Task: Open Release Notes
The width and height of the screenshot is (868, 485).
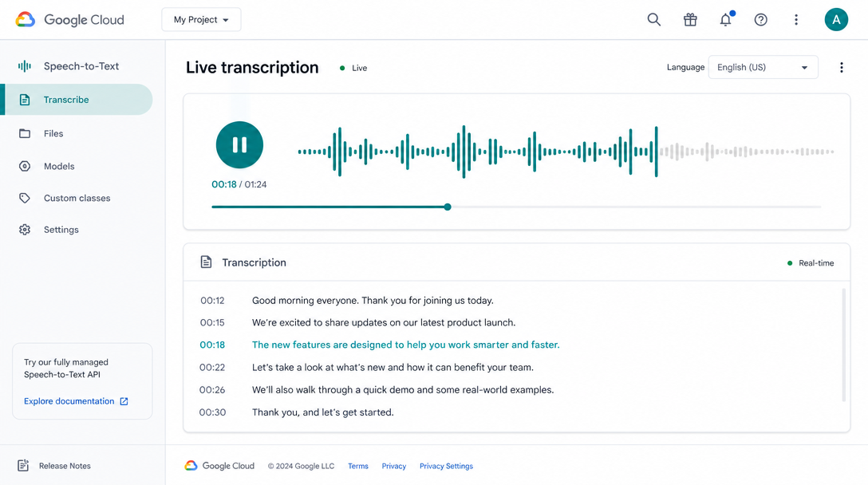Action: (x=65, y=466)
